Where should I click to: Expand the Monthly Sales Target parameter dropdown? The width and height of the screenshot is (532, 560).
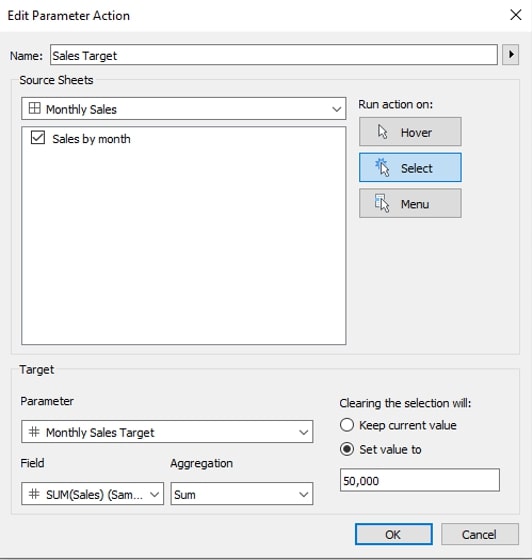pos(167,432)
